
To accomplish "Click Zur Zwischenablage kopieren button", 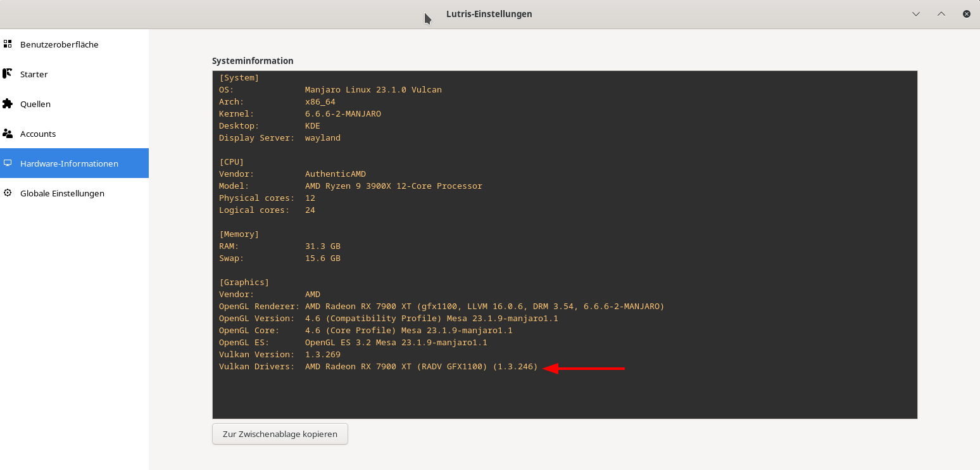I will pyautogui.click(x=280, y=434).
